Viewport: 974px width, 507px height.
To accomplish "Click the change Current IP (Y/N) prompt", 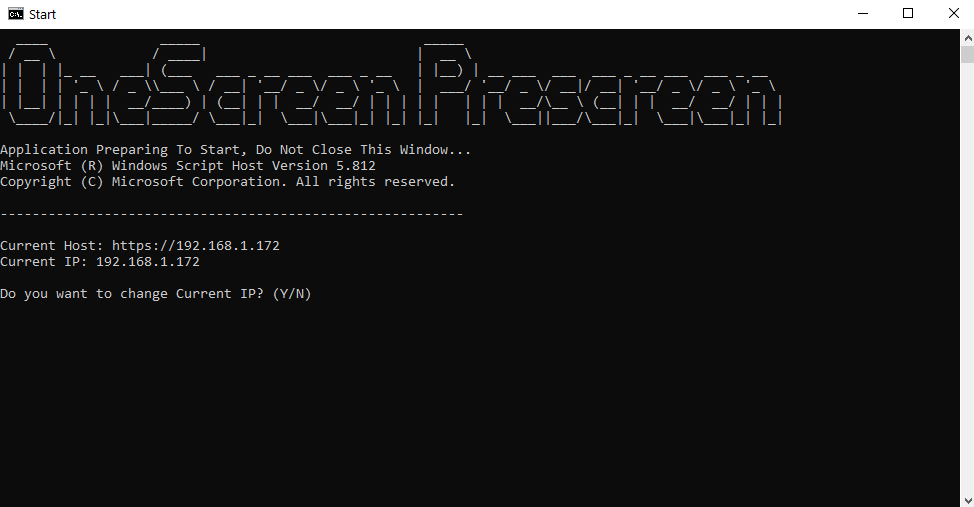I will [155, 294].
